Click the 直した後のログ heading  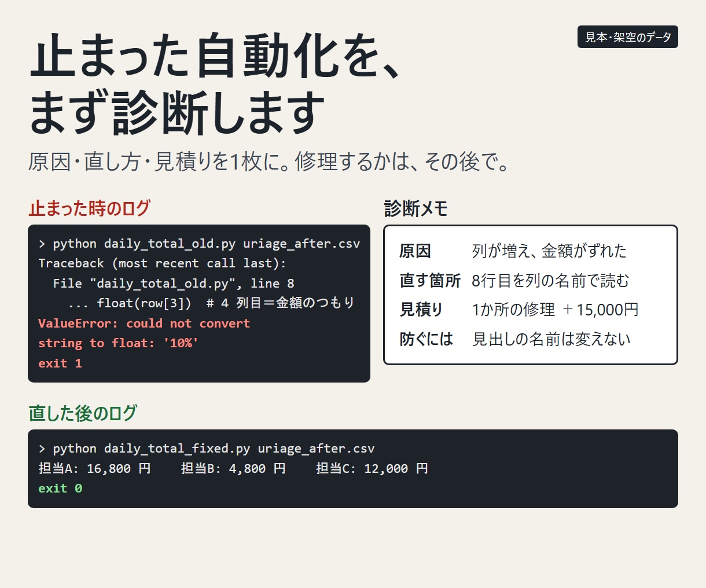coord(83,413)
